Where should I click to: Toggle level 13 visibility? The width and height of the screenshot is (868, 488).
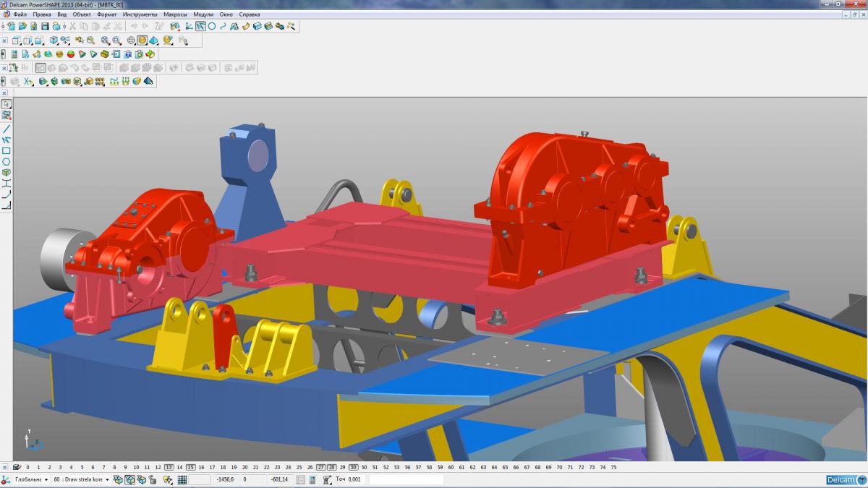pyautogui.click(x=169, y=467)
